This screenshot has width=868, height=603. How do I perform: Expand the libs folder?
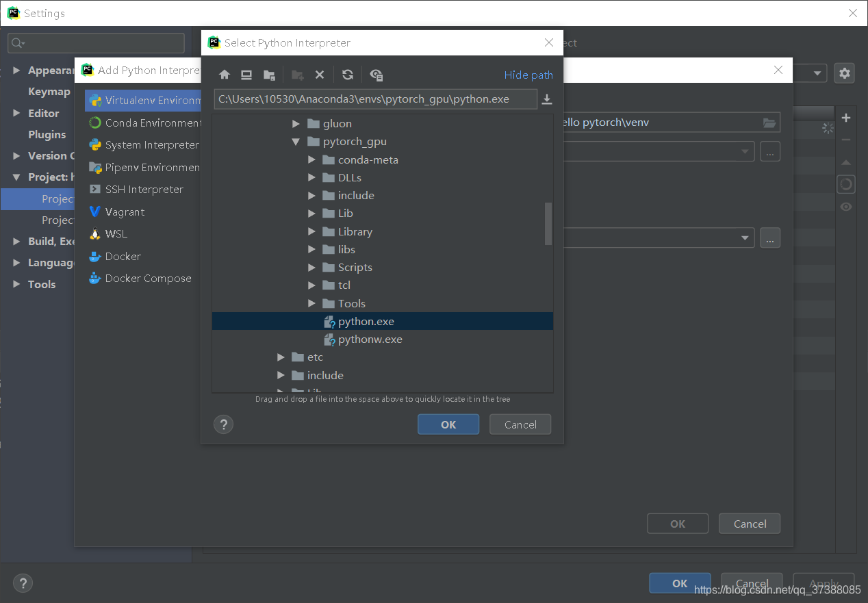coord(311,249)
